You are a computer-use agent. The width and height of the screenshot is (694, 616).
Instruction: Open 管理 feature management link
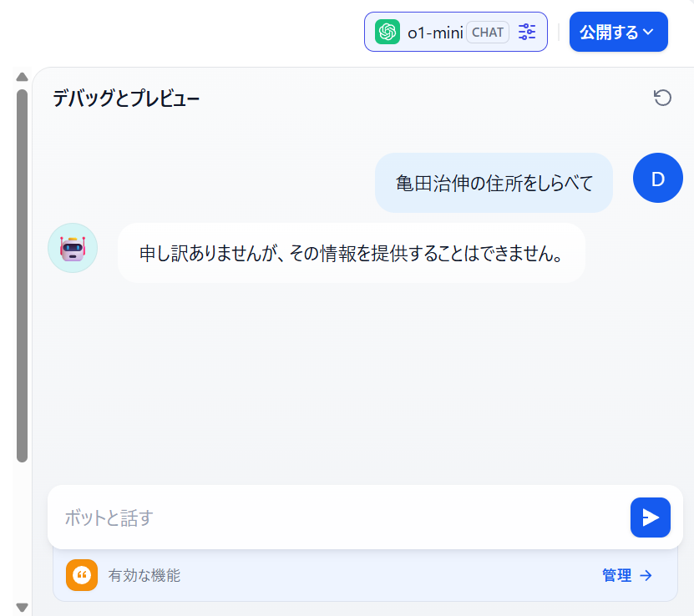(627, 575)
